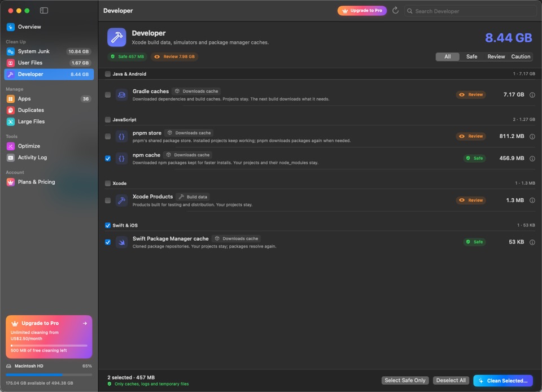Open the Upgrade to Pro sidebar card
This screenshot has width=542, height=392.
click(x=49, y=337)
